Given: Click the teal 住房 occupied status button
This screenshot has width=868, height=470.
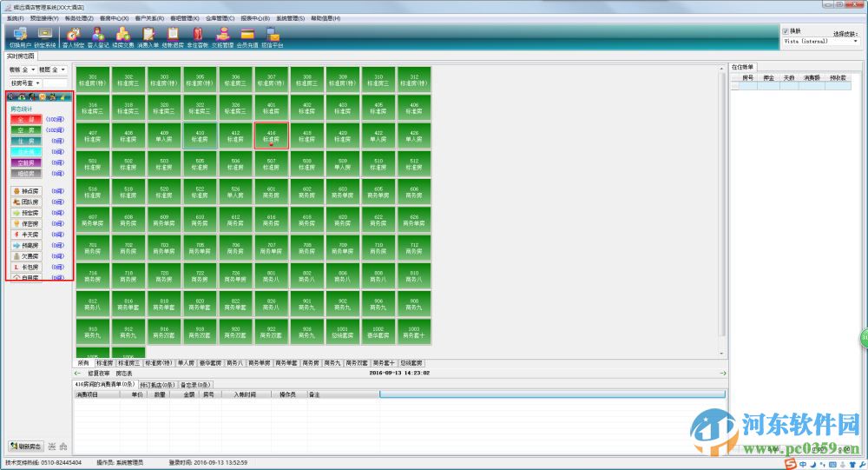Looking at the screenshot, I should coord(26,141).
